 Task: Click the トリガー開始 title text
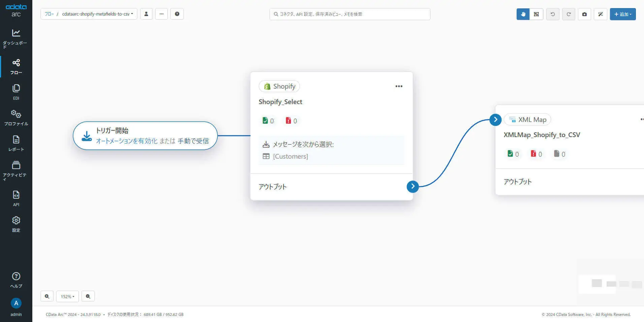pos(112,131)
